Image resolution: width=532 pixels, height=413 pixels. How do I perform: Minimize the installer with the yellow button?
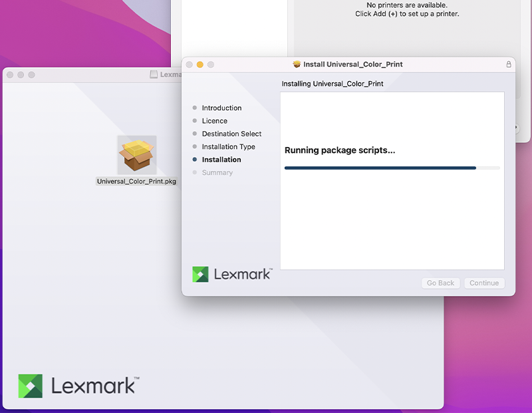point(200,65)
